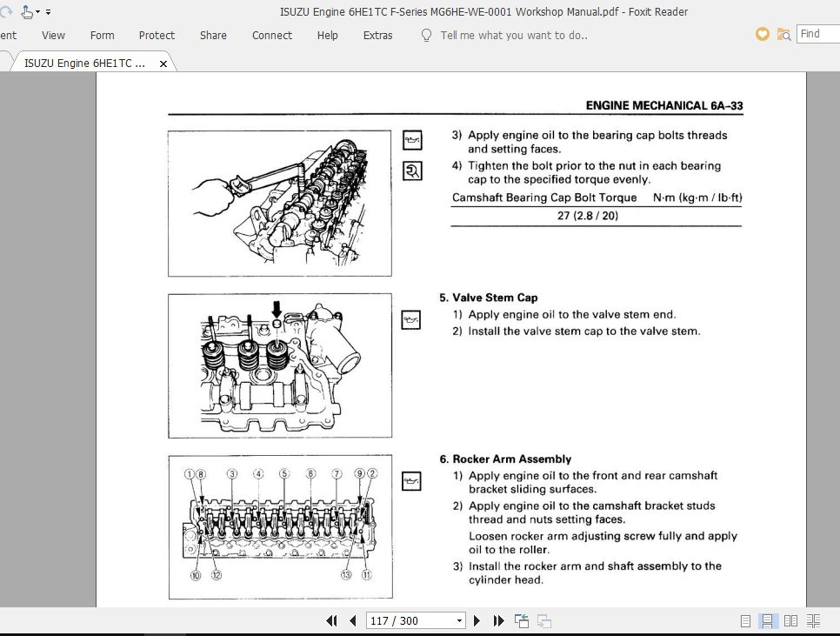The width and height of the screenshot is (840, 636).
Task: Open the Extras ribbon tab
Action: click(x=377, y=36)
